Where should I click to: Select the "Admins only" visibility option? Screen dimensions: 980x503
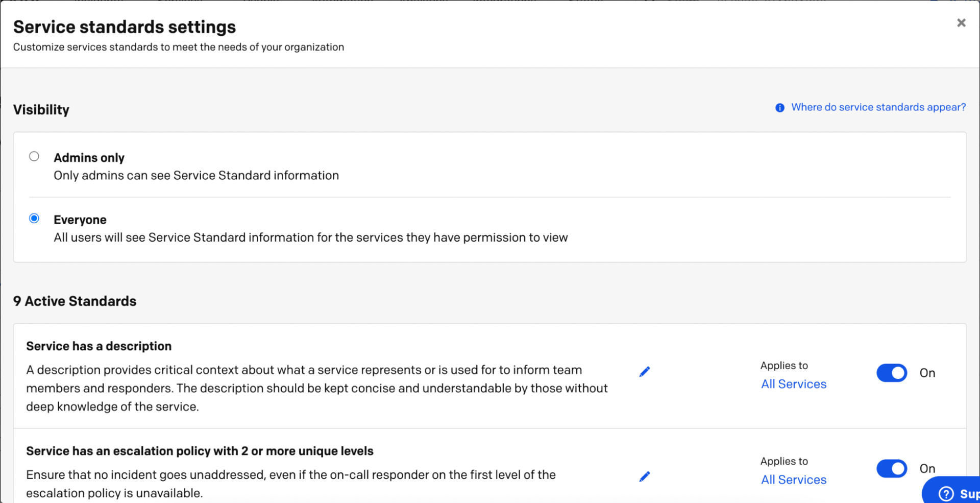34,156
